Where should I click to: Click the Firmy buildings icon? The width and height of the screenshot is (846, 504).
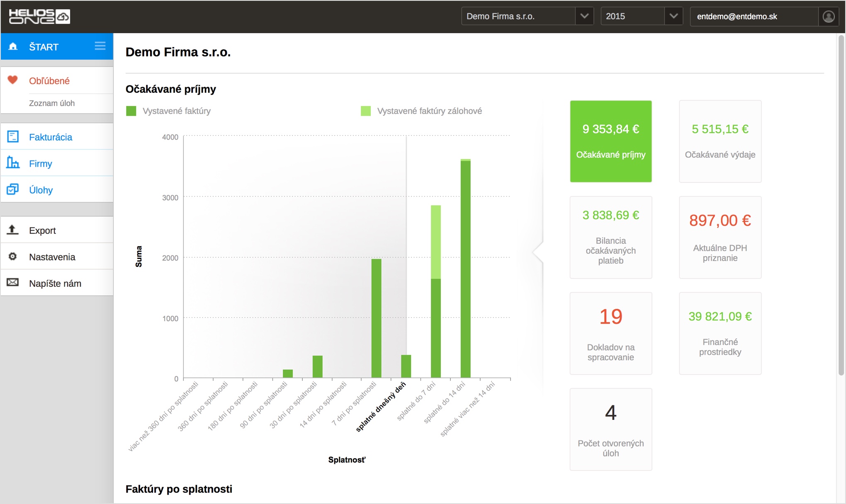[13, 163]
